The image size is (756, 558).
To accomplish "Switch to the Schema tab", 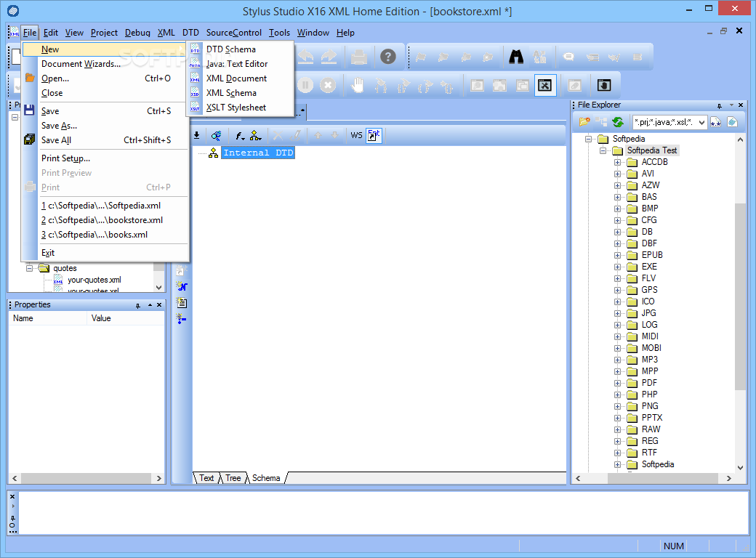I will pos(266,478).
